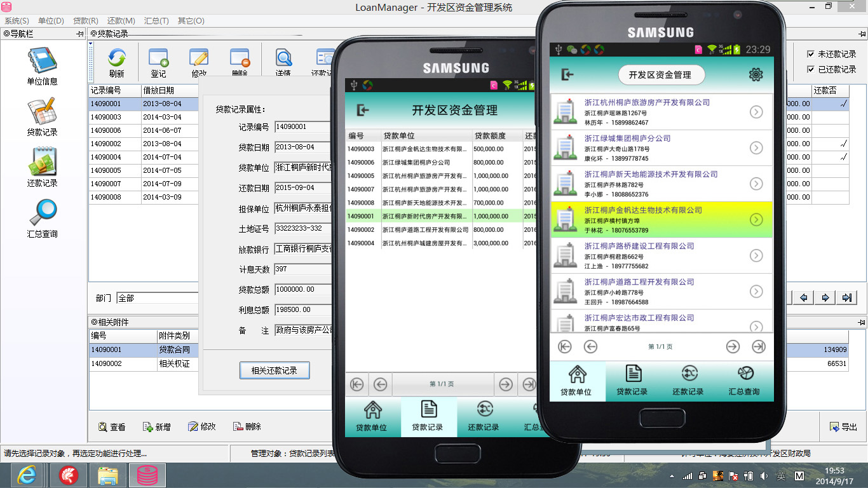Expand 浙江桐庐路桥建设工程有限公司 row arrow
This screenshot has width=868, height=488.
[x=756, y=255]
